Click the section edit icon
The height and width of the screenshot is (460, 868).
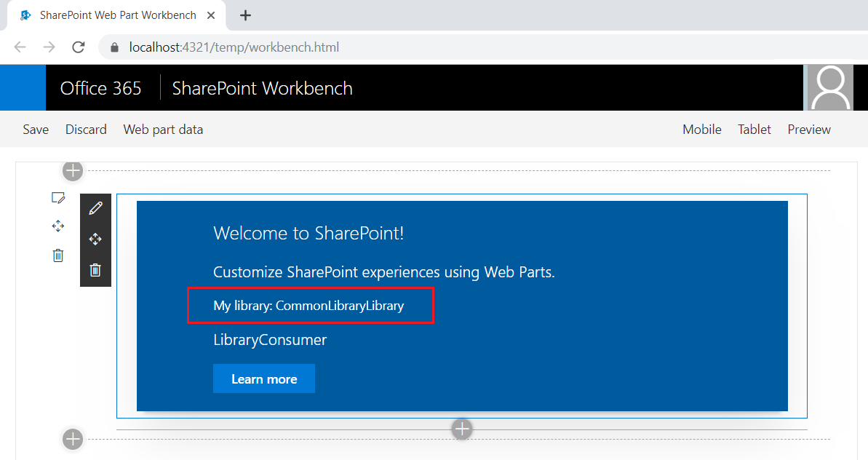[58, 198]
